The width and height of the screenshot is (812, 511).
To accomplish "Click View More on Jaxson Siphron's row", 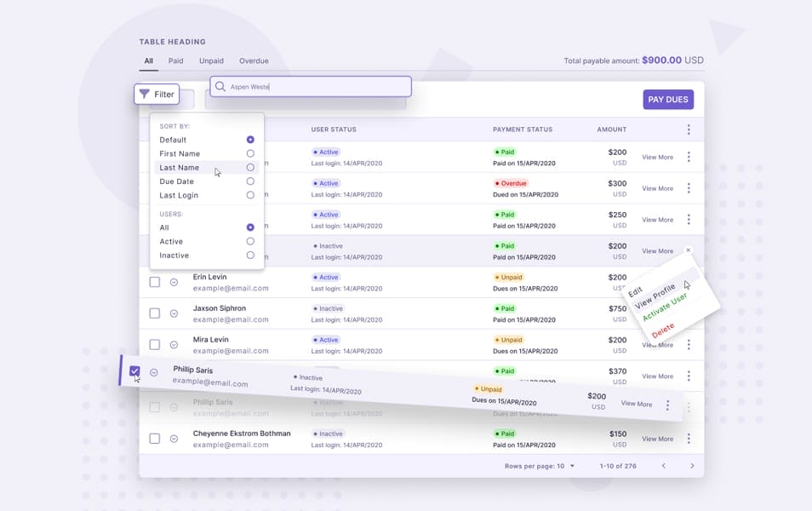I will (656, 313).
